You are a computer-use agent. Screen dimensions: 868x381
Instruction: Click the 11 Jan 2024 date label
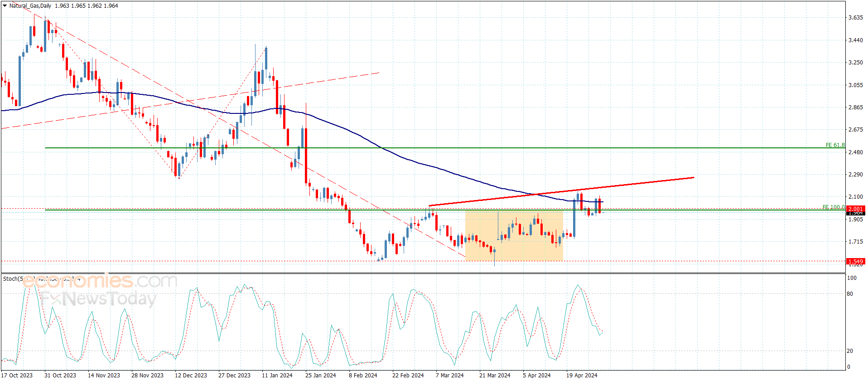point(277,375)
